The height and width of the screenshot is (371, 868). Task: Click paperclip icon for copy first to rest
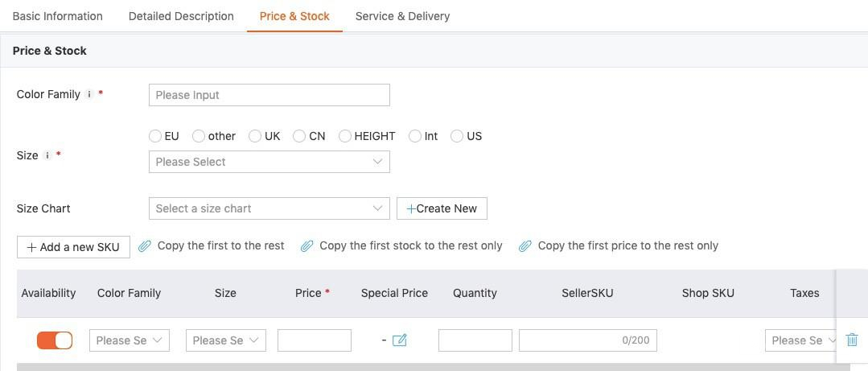pos(145,246)
